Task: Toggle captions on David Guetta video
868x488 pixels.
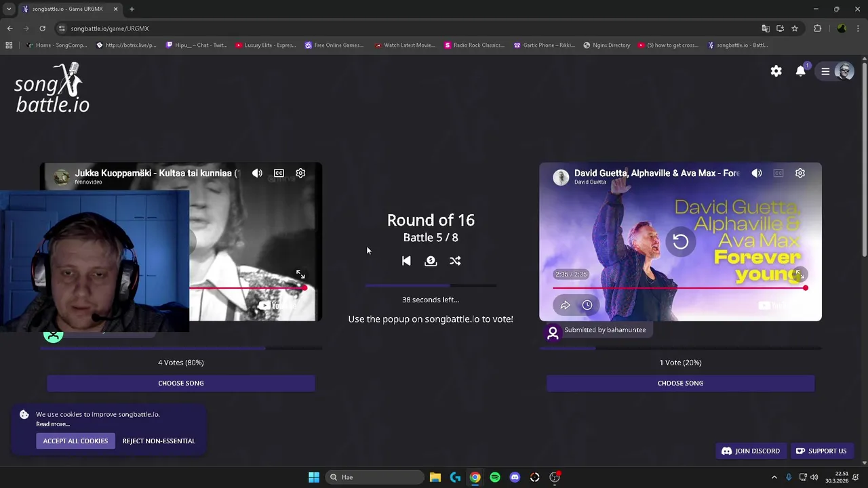Action: click(778, 174)
